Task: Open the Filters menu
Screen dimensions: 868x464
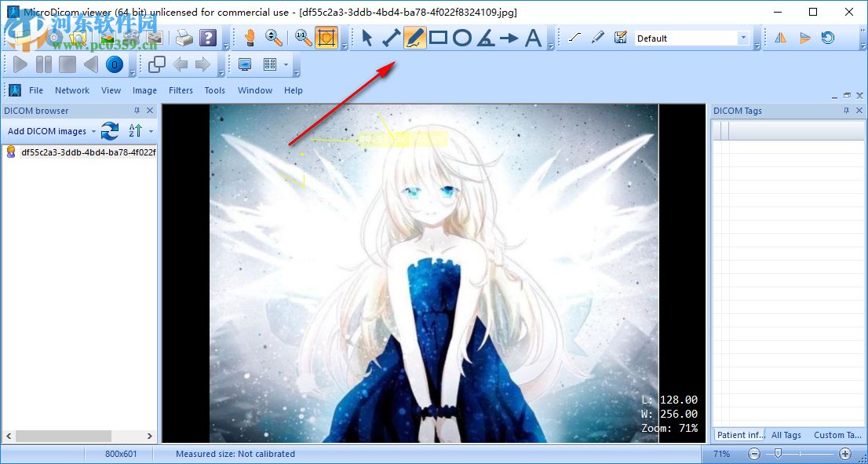Action: pos(181,90)
